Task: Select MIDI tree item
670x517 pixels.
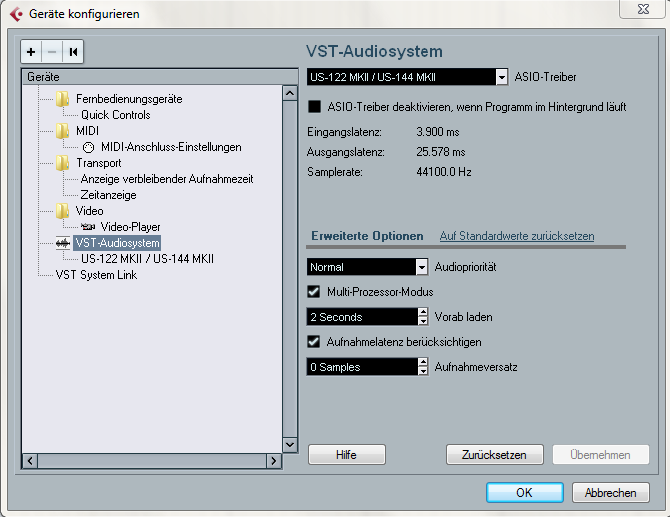Action: tap(87, 131)
